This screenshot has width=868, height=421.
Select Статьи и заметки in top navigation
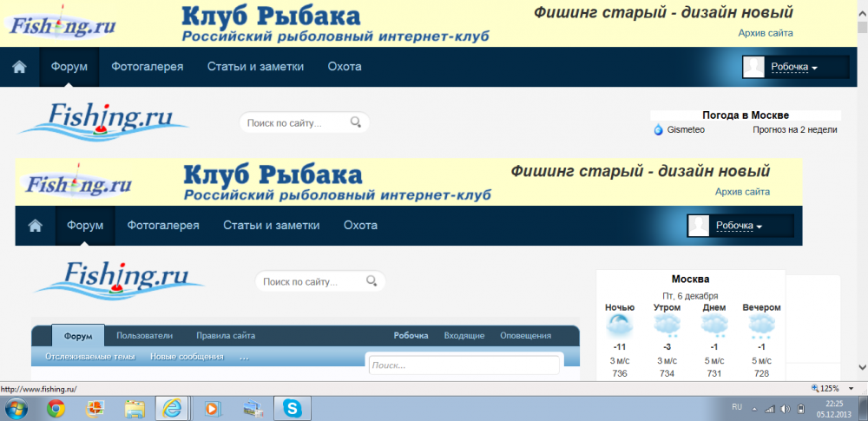(x=254, y=67)
